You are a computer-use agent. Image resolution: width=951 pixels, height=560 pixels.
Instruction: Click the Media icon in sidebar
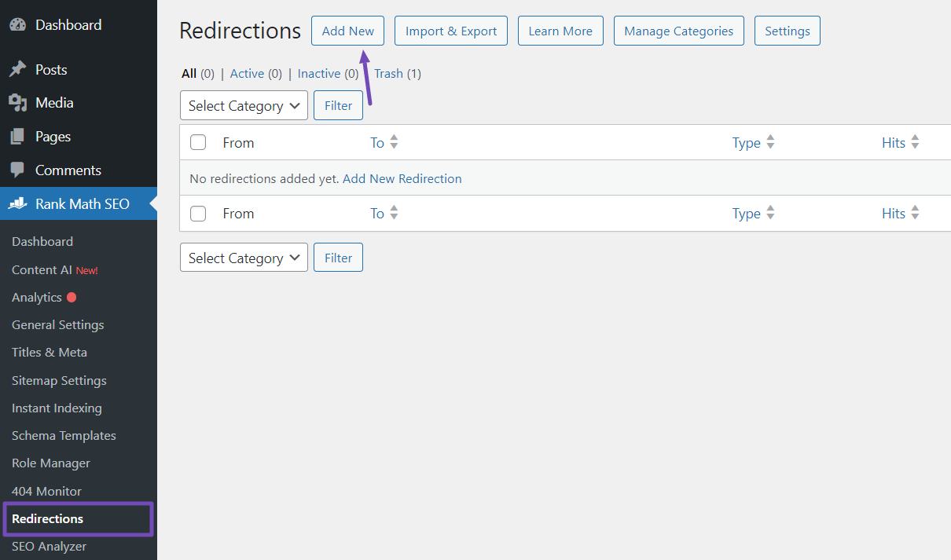[17, 103]
